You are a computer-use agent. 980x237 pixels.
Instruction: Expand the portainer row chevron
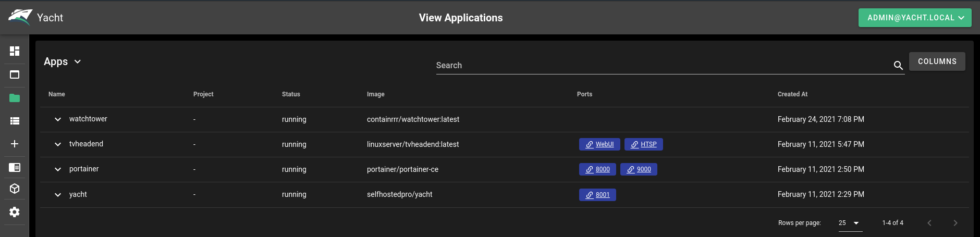[58, 169]
